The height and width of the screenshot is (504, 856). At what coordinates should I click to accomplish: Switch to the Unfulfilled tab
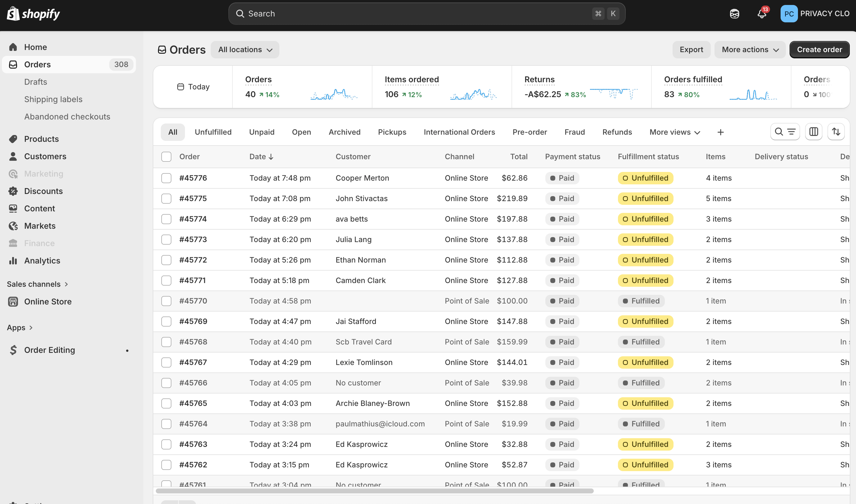click(x=213, y=132)
